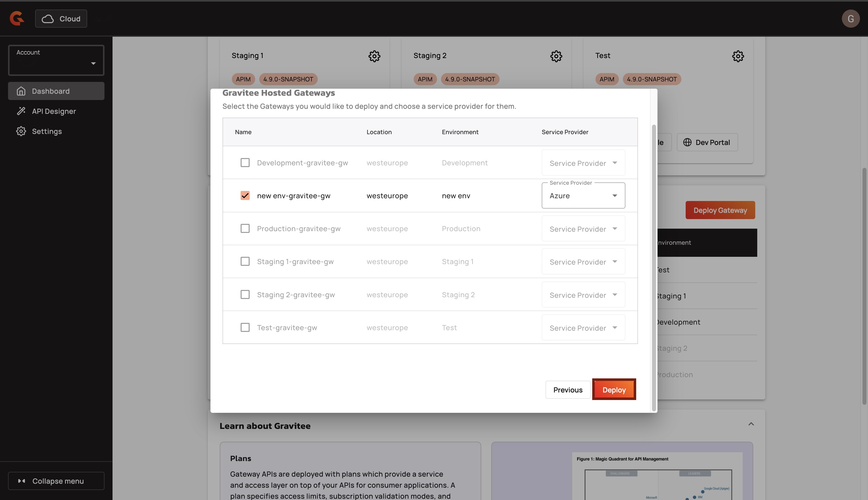Check the Development-gravitee-gw checkbox
Screen dimensions: 868x500
point(245,162)
